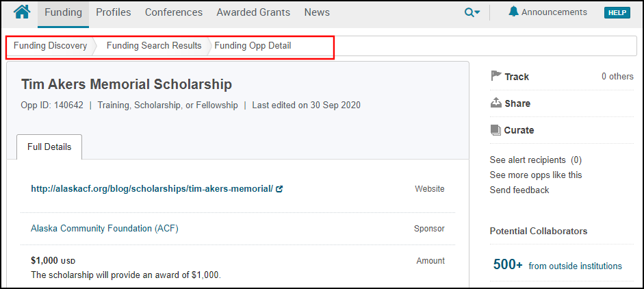644x289 pixels.
Task: Click See more opps like this
Action: [x=536, y=175]
